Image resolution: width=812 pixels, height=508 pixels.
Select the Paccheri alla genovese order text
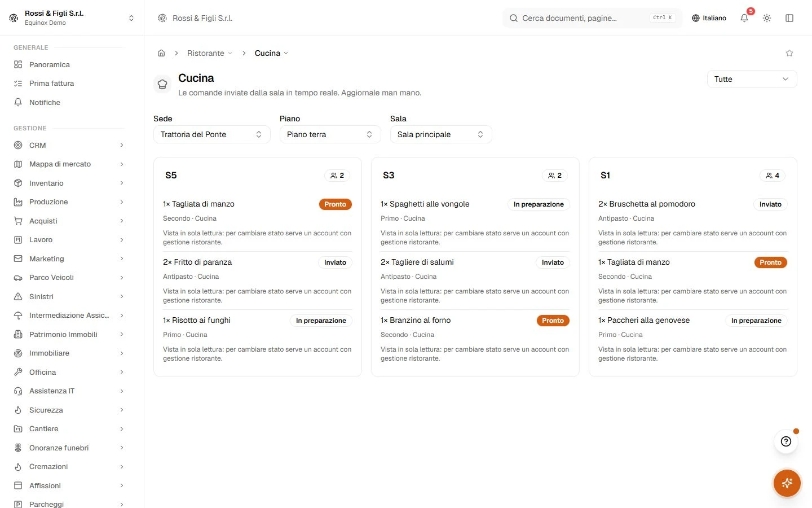644,320
